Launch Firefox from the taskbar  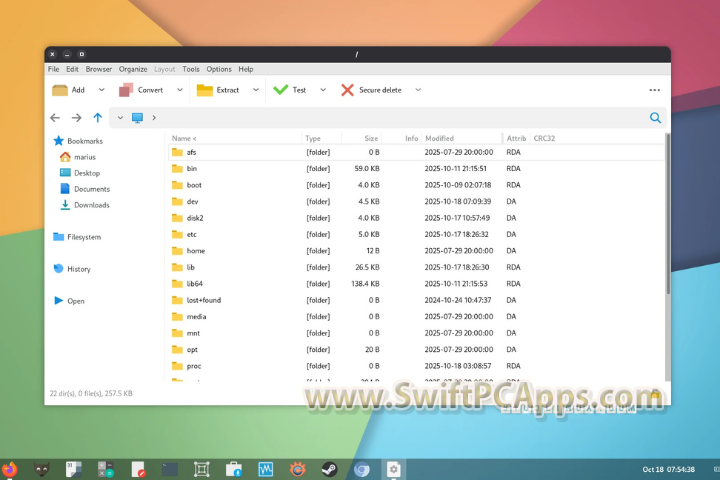click(x=9, y=469)
